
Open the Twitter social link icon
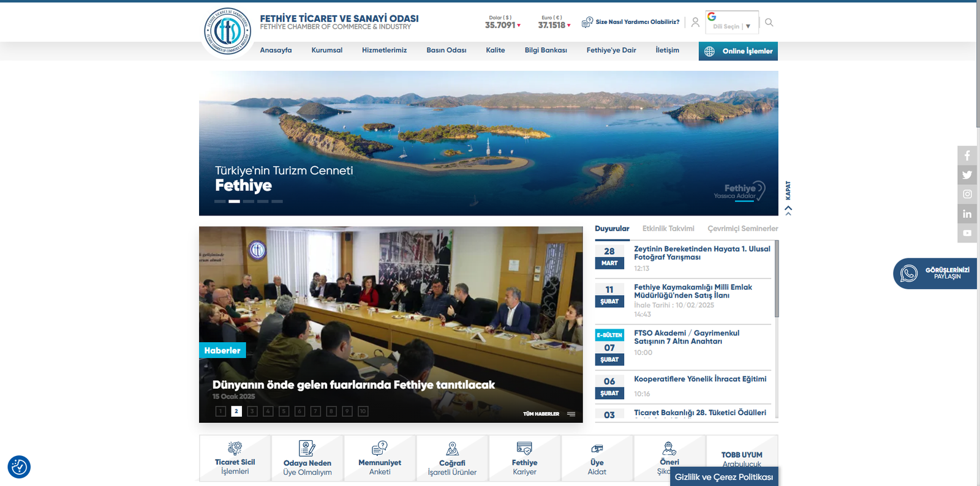(x=967, y=175)
